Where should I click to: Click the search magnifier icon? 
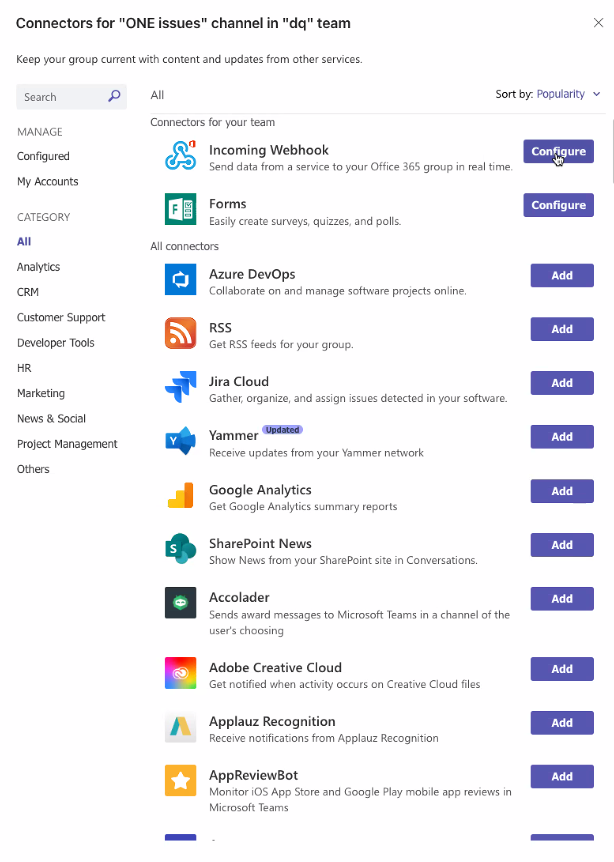pyautogui.click(x=114, y=97)
